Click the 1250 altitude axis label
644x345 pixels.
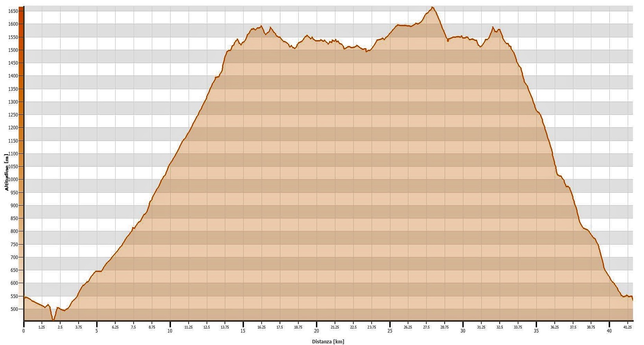click(x=13, y=115)
